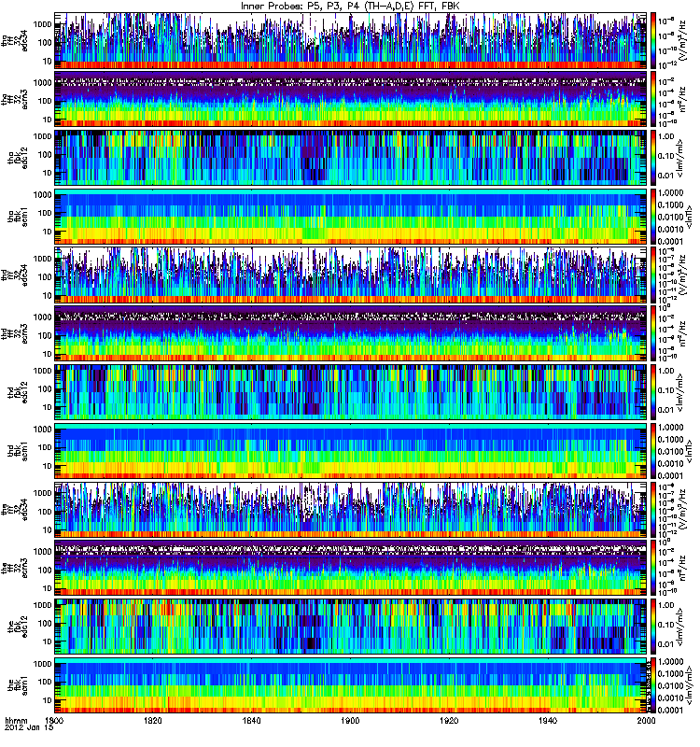Click the "10" frequency tick of the fbk scm1 panel
Screen dimensions: 700x747
click(47, 700)
